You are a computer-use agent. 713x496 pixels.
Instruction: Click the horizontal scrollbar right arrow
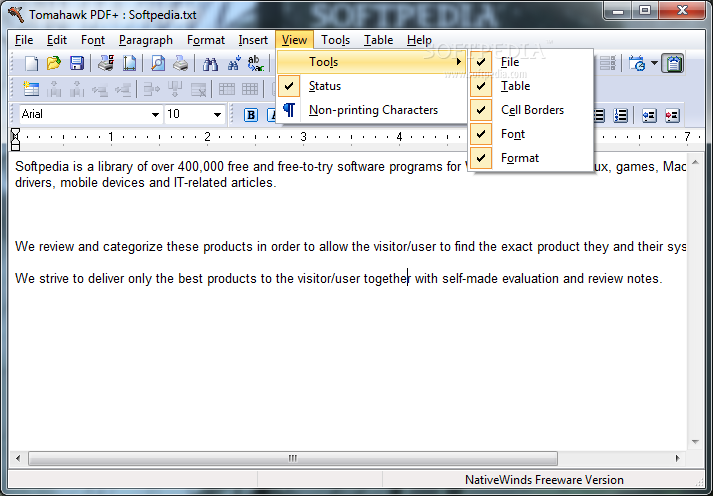click(677, 458)
